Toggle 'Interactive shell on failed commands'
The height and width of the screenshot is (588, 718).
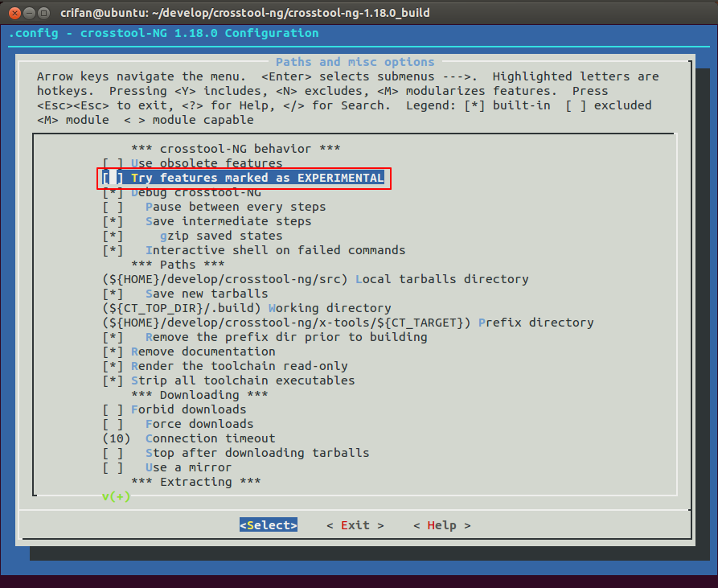[x=254, y=250]
